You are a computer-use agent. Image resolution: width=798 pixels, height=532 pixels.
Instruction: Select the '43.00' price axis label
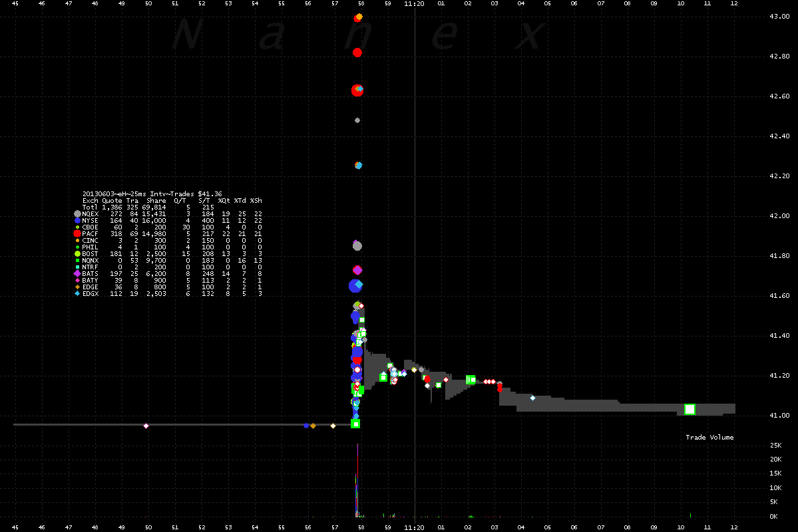[x=779, y=16]
